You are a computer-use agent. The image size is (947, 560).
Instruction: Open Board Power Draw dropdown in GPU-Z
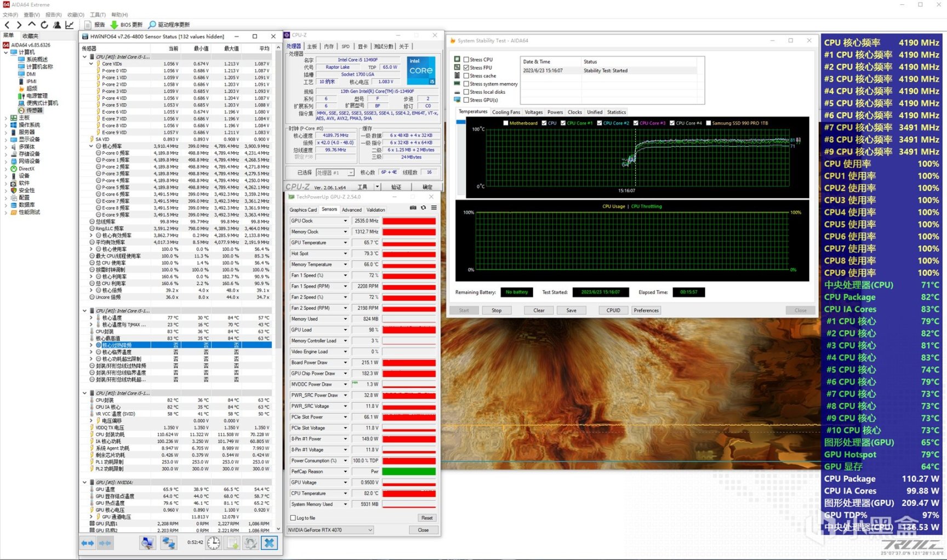pos(345,363)
